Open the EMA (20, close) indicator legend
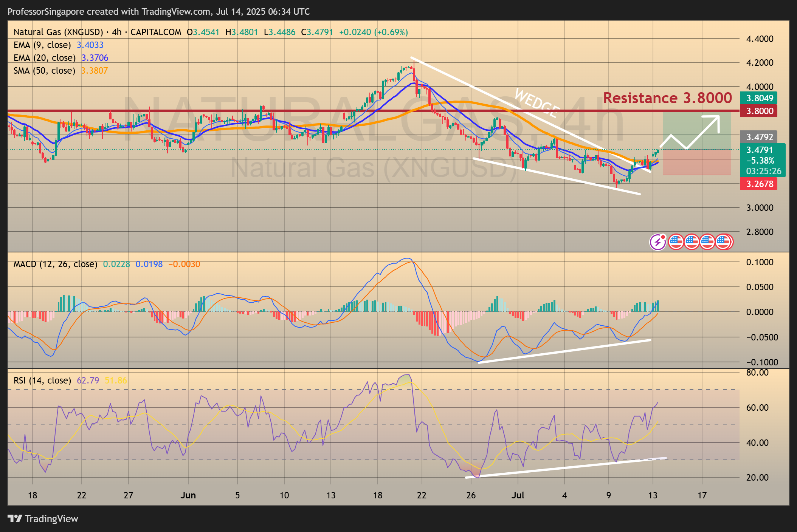797x532 pixels. click(x=45, y=58)
